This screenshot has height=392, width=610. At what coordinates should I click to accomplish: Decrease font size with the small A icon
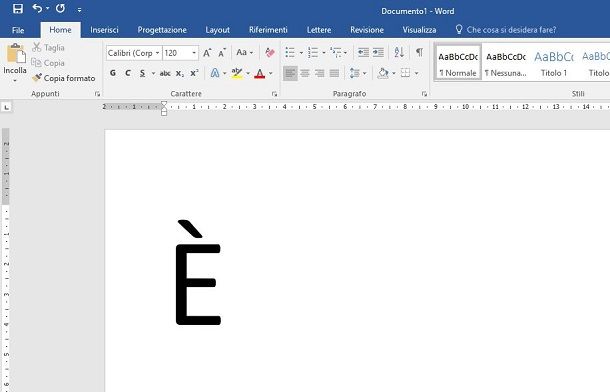222,52
